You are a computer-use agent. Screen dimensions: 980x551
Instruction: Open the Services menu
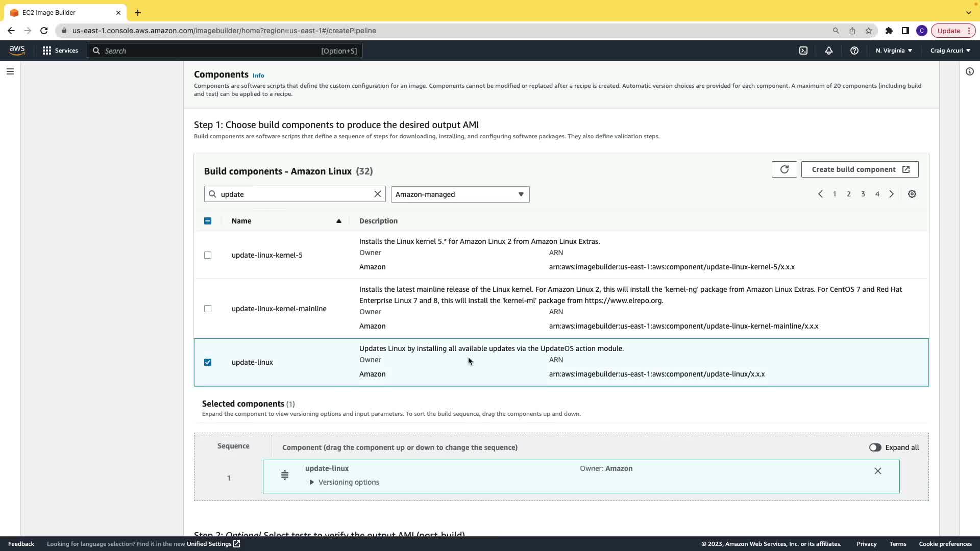(60, 51)
